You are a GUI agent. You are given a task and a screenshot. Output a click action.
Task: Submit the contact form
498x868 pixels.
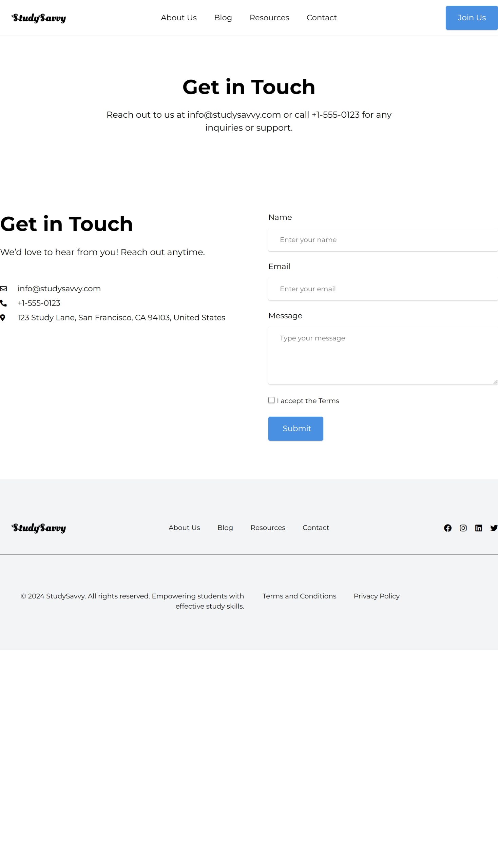pyautogui.click(x=295, y=428)
